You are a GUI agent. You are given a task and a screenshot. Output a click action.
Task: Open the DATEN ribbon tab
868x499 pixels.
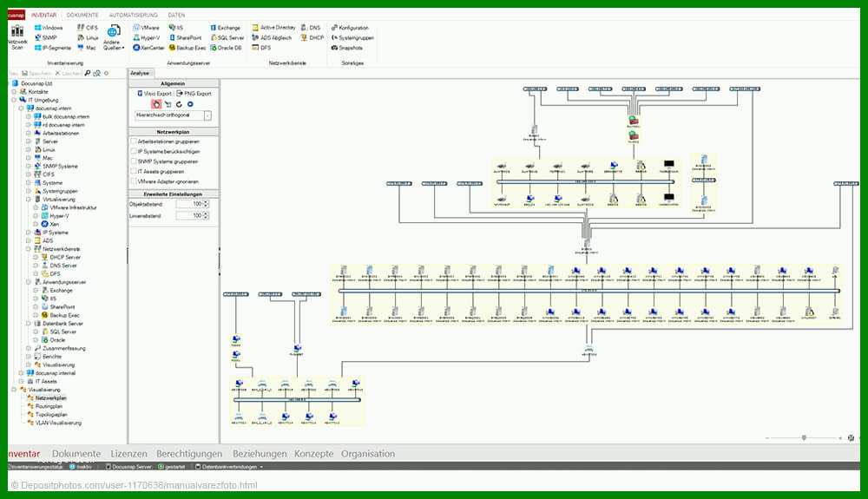point(176,15)
